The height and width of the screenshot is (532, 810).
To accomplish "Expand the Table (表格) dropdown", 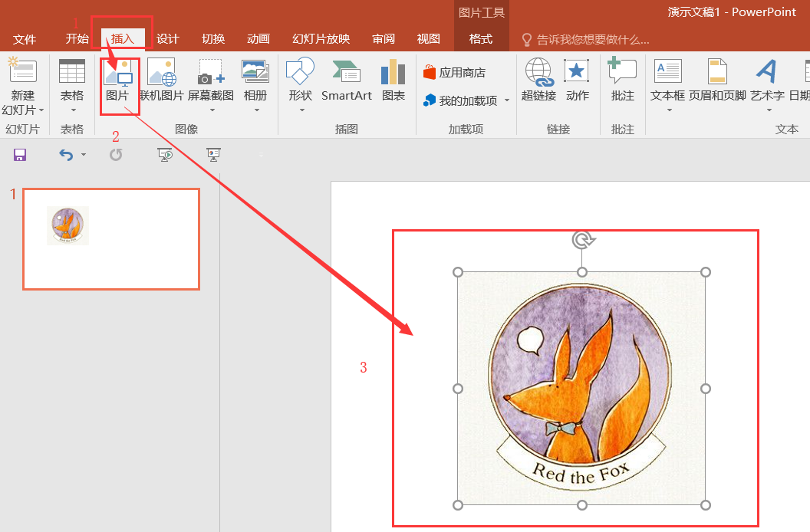I will pyautogui.click(x=72, y=110).
